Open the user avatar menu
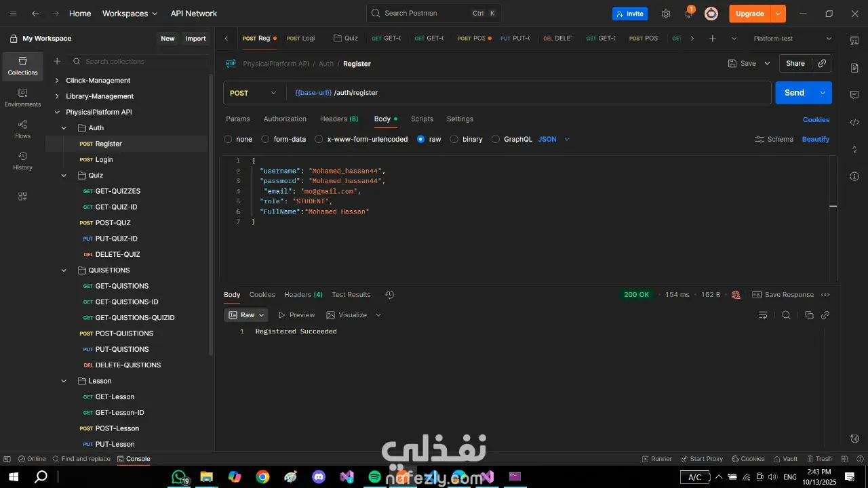The image size is (868, 488). [x=711, y=14]
